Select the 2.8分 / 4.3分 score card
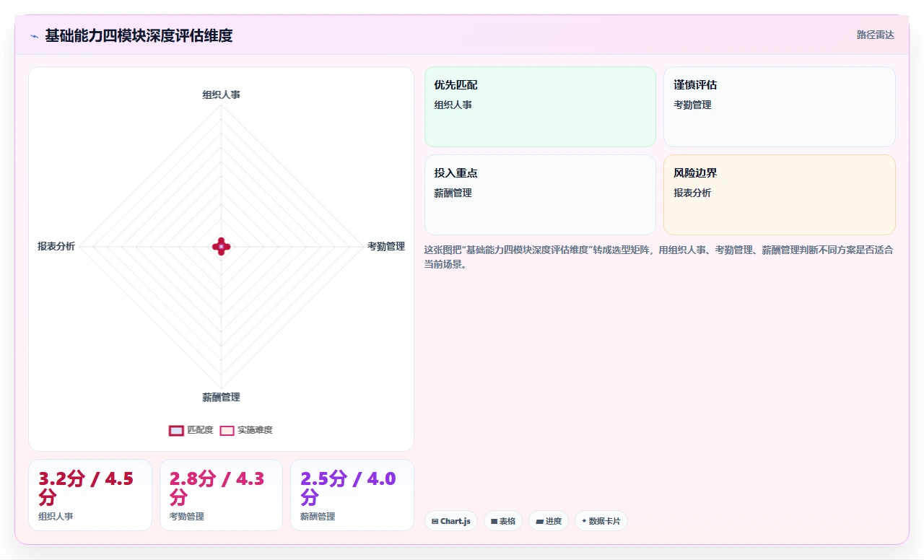924x560 pixels. point(221,495)
